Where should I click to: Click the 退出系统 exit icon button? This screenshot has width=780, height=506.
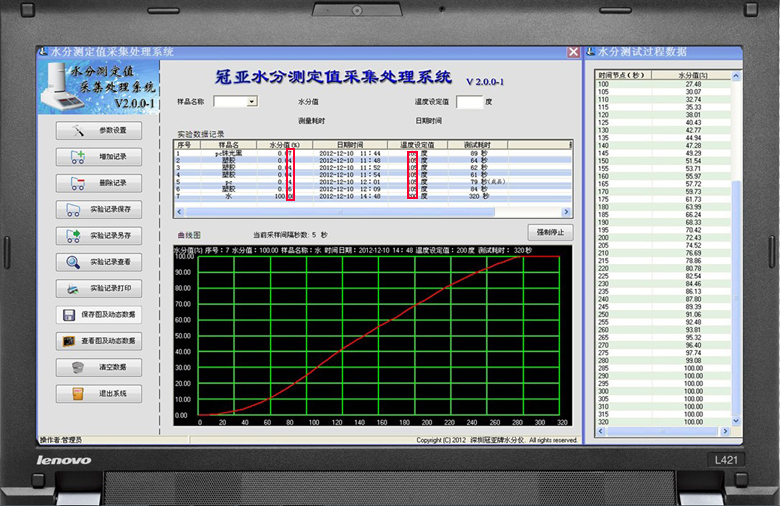(x=98, y=394)
